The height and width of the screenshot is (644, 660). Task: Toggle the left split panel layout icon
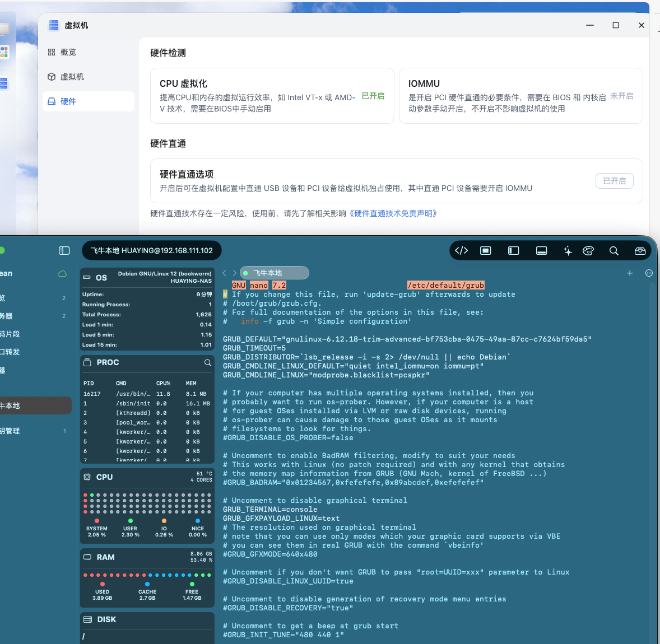click(x=513, y=250)
